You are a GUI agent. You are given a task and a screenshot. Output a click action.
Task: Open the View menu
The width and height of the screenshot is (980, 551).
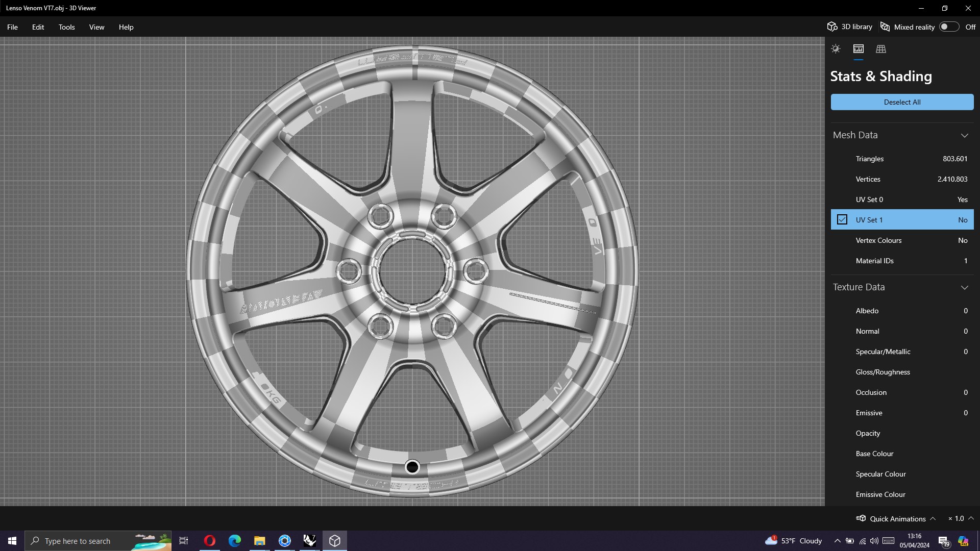pos(96,27)
